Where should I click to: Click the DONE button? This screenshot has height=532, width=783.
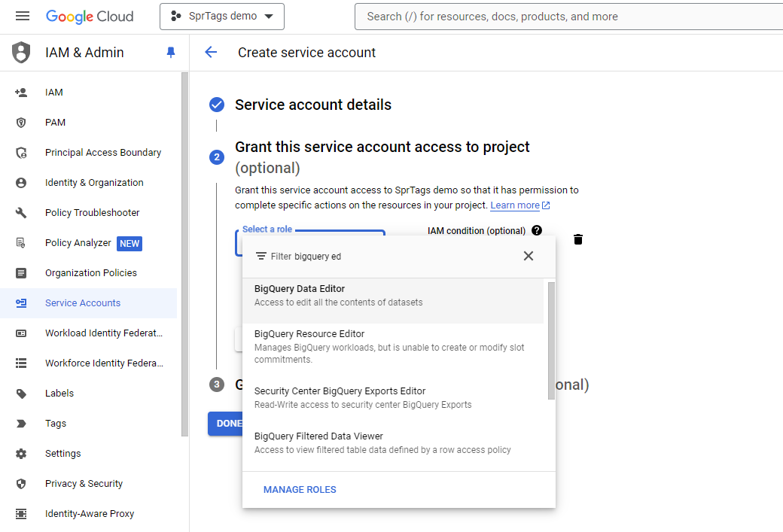pyautogui.click(x=227, y=424)
